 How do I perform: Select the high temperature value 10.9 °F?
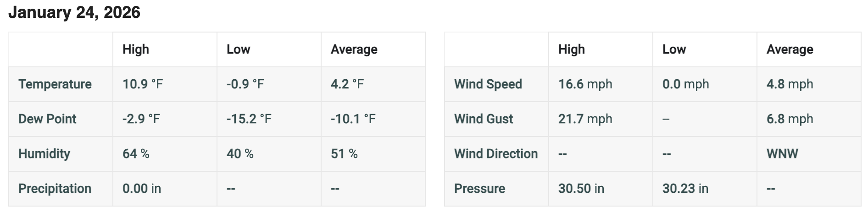tap(143, 84)
